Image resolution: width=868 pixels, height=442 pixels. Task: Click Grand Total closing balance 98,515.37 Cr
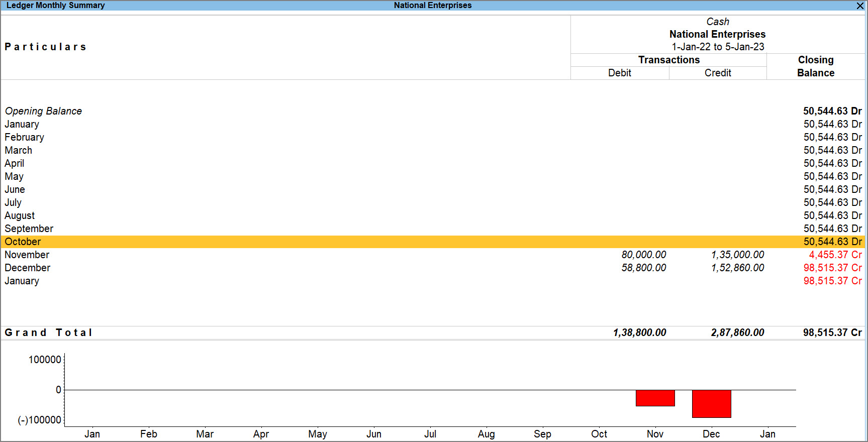(x=832, y=333)
